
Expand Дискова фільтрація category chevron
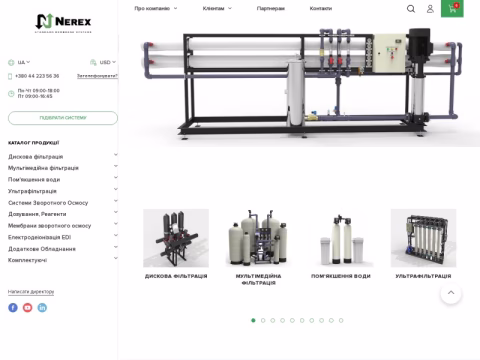click(x=116, y=155)
